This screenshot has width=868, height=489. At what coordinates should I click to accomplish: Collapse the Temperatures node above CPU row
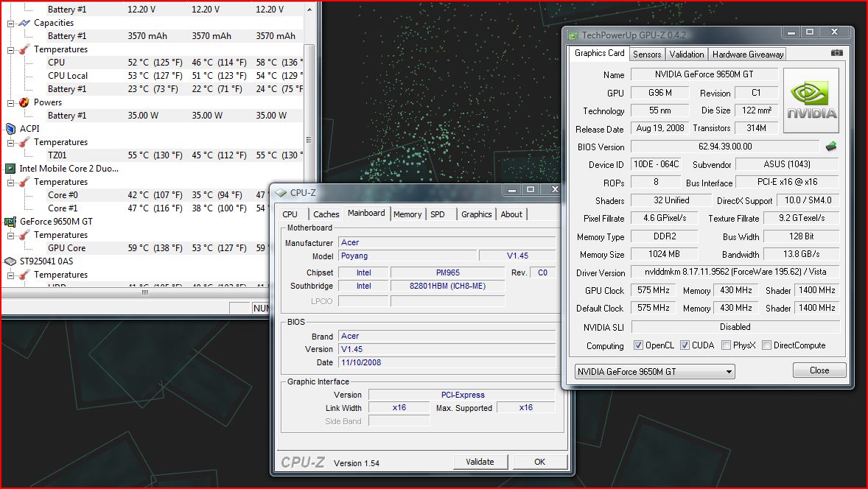pyautogui.click(x=10, y=50)
